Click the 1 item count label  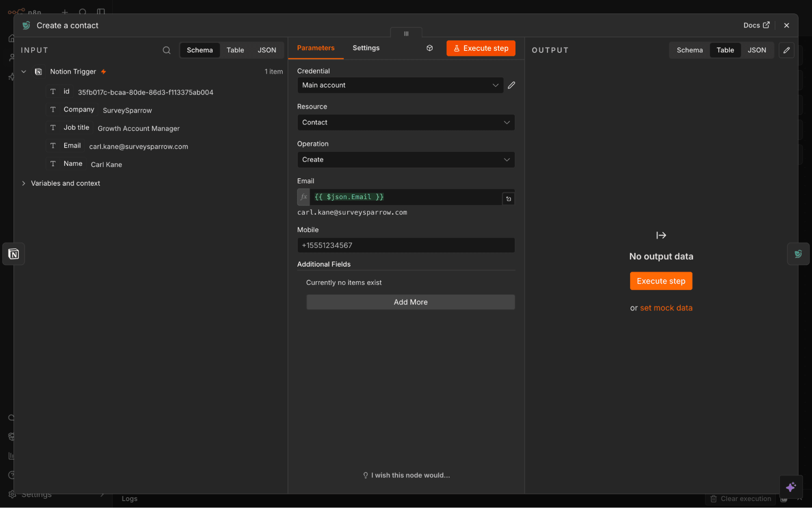coord(273,72)
